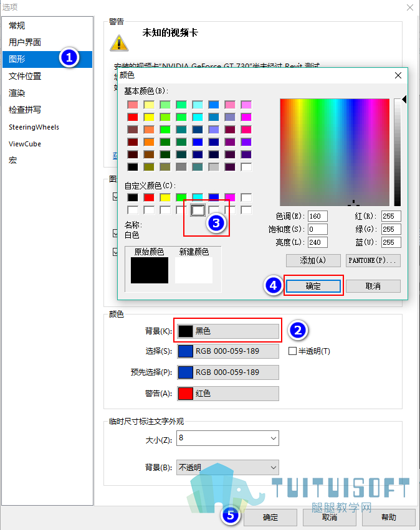The width and height of the screenshot is (420, 530).
Task: Click the 绿(G) value field
Action: tap(391, 229)
